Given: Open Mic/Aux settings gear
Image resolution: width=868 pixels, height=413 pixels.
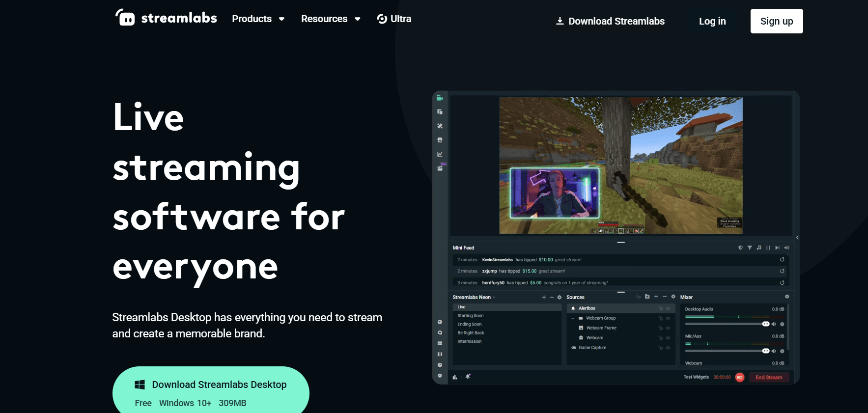Looking at the screenshot, I should point(782,351).
